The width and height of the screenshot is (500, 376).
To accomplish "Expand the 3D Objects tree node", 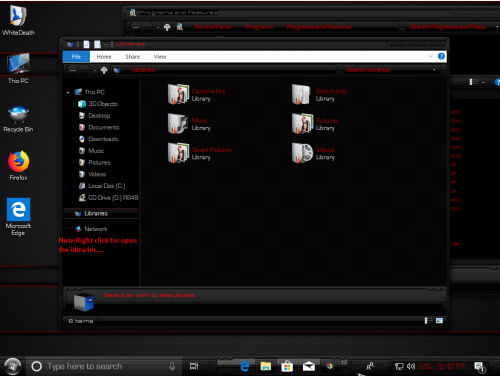I will tap(72, 104).
